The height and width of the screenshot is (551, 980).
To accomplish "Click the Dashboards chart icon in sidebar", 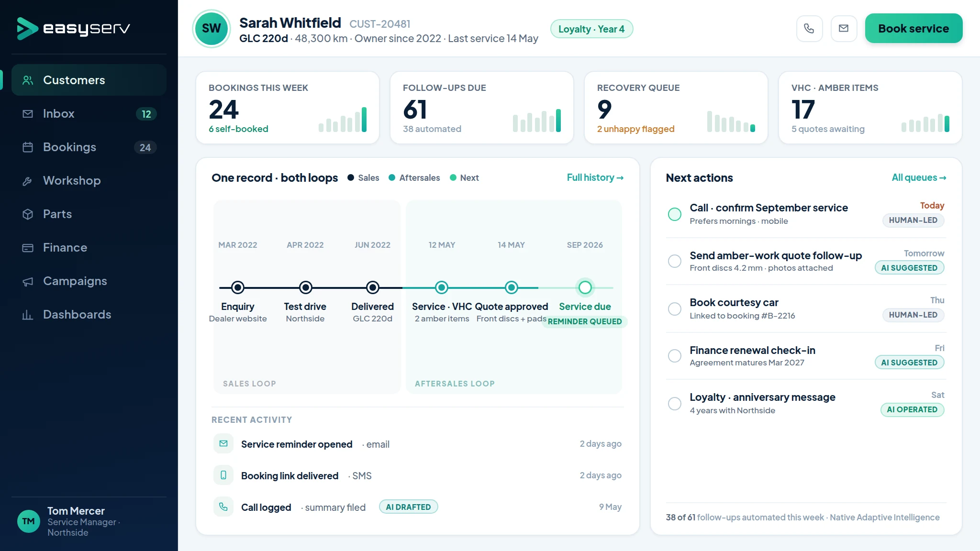I will tap(28, 315).
